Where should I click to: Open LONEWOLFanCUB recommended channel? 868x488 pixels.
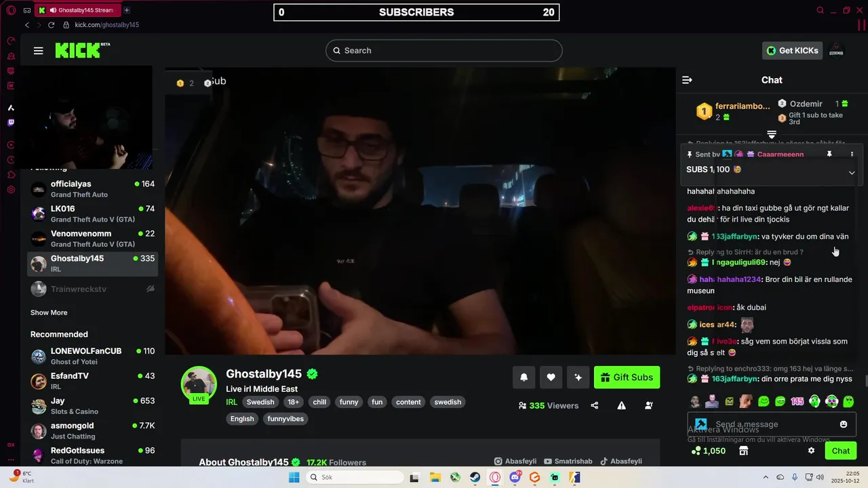(93, 356)
